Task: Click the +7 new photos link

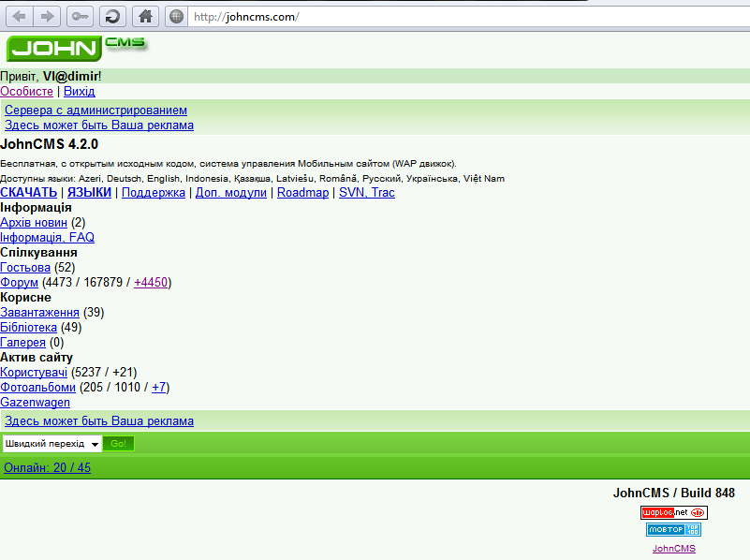Action: coord(159,387)
